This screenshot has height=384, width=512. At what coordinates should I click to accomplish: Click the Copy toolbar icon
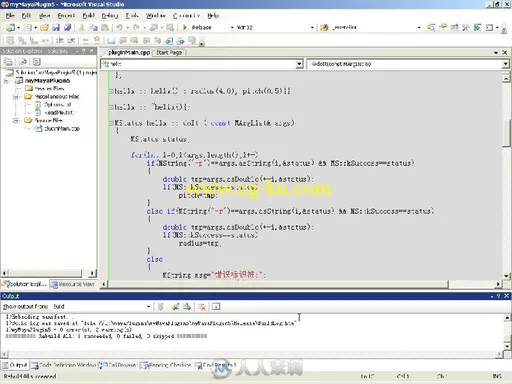pyautogui.click(x=93, y=27)
